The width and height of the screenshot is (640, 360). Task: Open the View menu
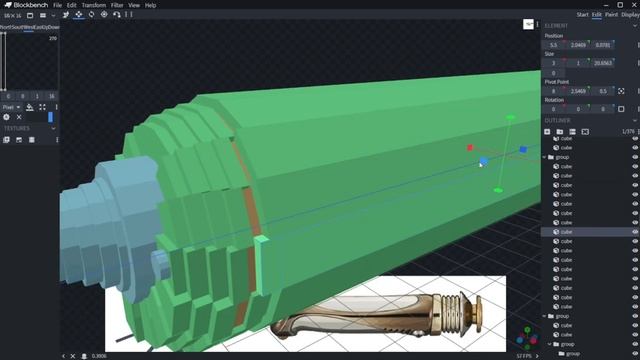(134, 5)
